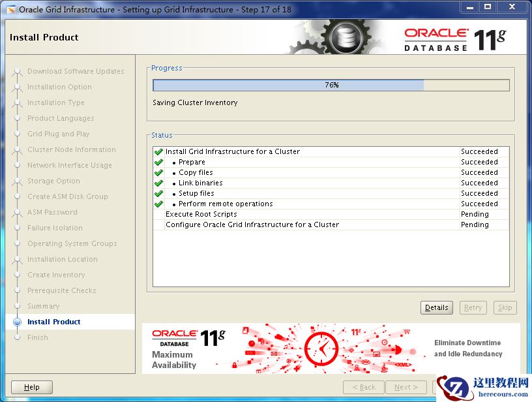Click the database gear logo in header
This screenshot has height=402, width=532.
[x=346, y=37]
